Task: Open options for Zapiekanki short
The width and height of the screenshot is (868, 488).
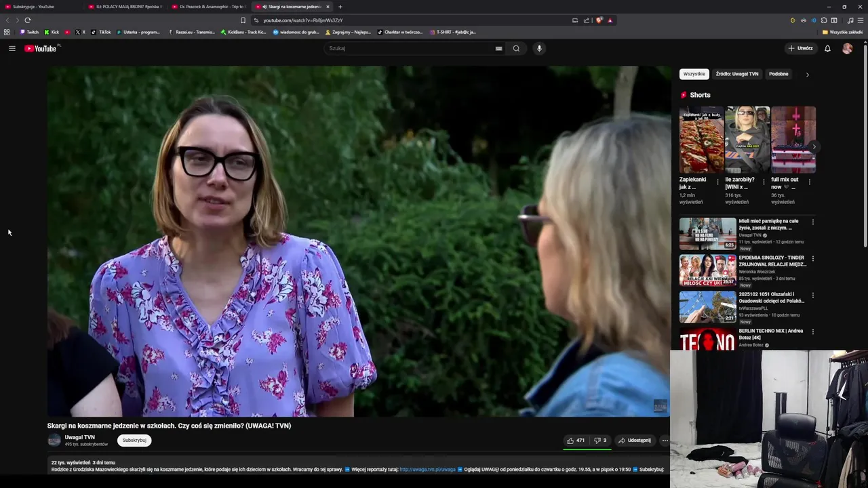Action: pyautogui.click(x=718, y=182)
